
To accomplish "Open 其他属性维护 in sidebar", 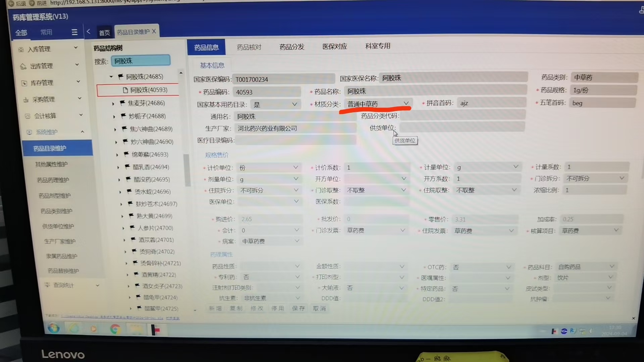I will coord(51,164).
